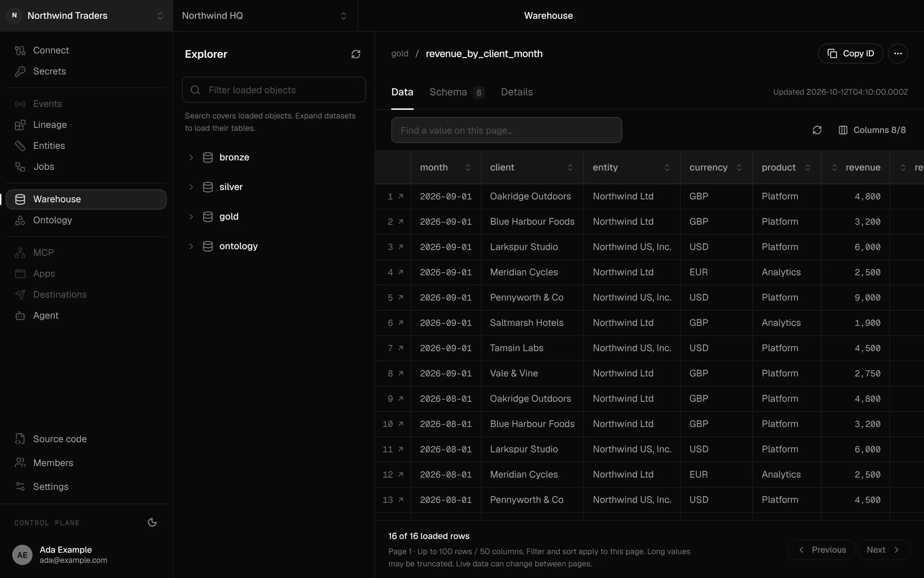Image resolution: width=924 pixels, height=578 pixels.
Task: Open row 5 Pennyworth & Co detail arrow
Action: (x=401, y=298)
